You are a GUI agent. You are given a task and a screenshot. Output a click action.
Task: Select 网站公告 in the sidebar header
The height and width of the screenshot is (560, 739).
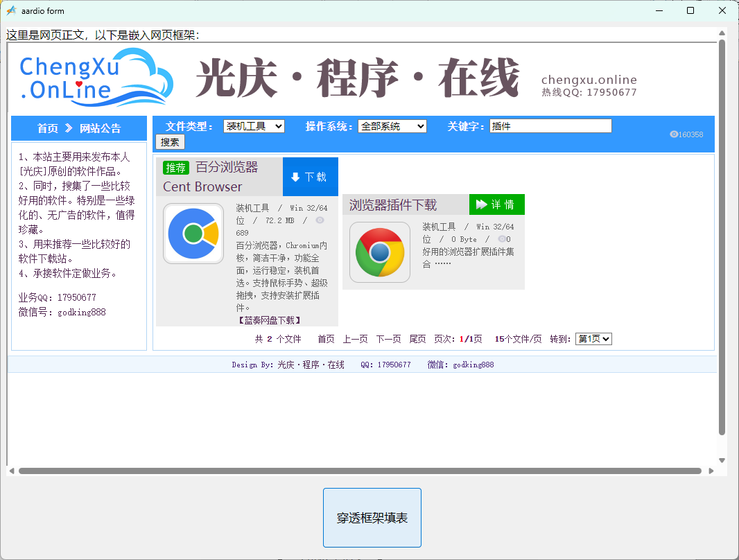click(100, 128)
